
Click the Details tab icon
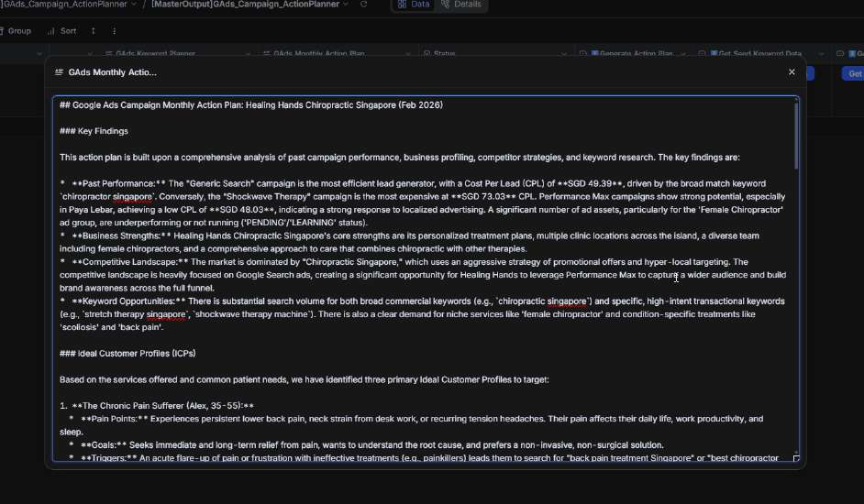coord(445,5)
